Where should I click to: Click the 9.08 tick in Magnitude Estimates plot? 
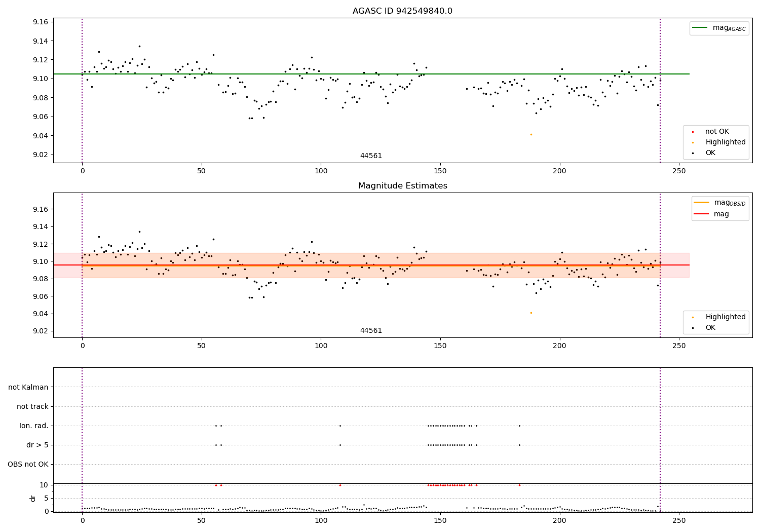pos(41,279)
